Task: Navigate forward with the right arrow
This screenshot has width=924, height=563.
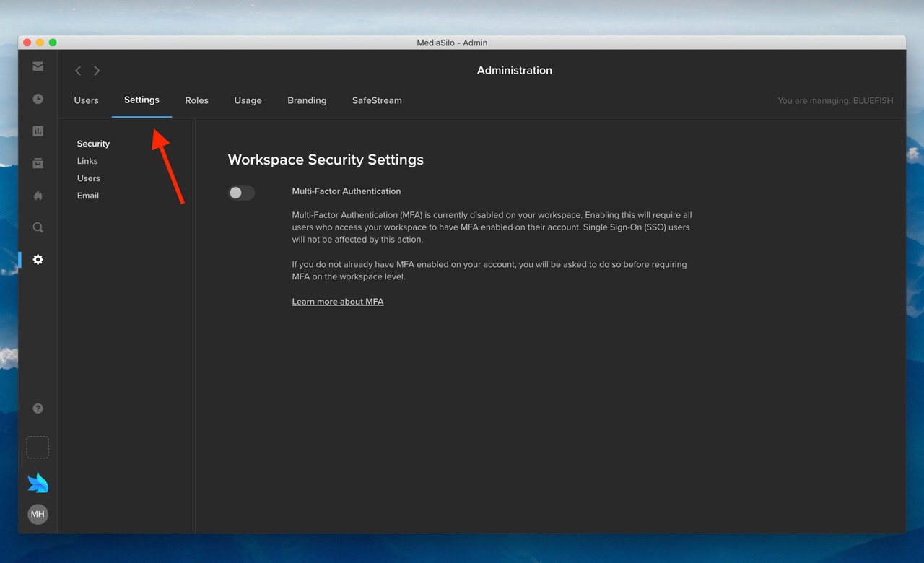Action: click(97, 70)
